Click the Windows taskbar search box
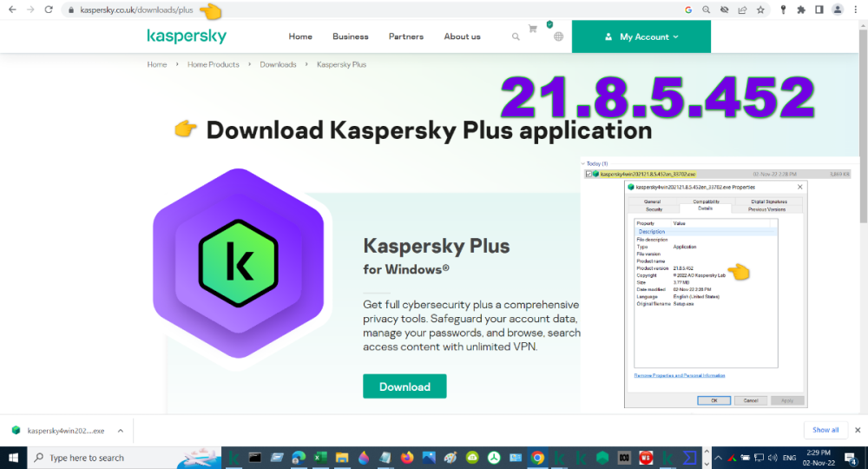 point(124,458)
